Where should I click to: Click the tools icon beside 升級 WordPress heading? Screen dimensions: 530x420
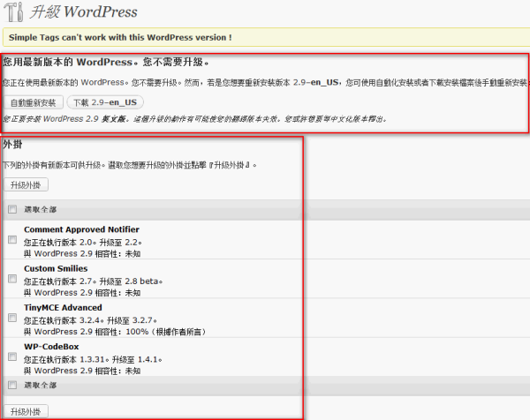[x=14, y=12]
